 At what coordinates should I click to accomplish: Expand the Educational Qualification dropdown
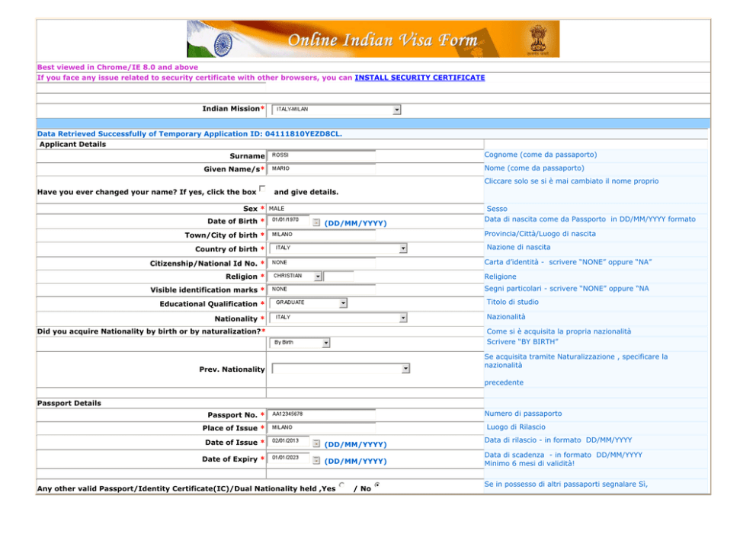point(343,303)
